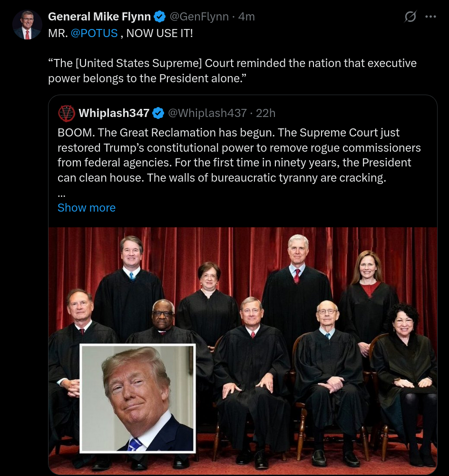Open the @POTUS mention link
The width and height of the screenshot is (449, 476).
pyautogui.click(x=94, y=33)
